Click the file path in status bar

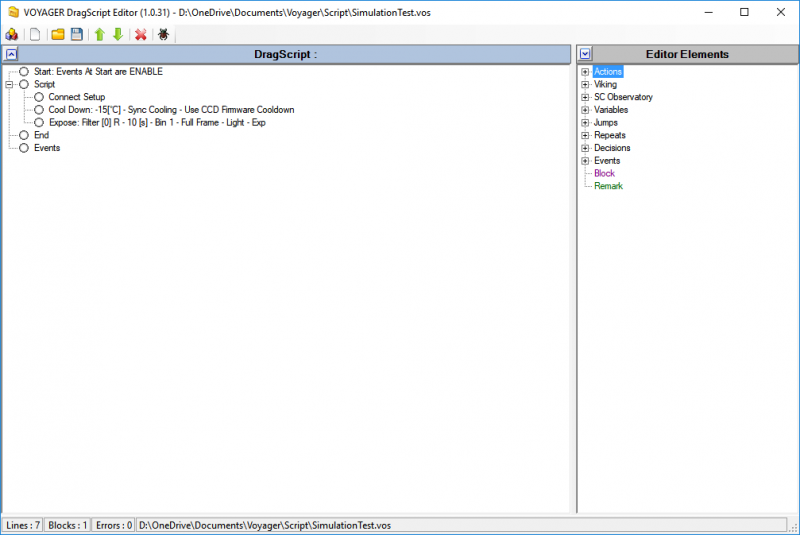[x=265, y=525]
